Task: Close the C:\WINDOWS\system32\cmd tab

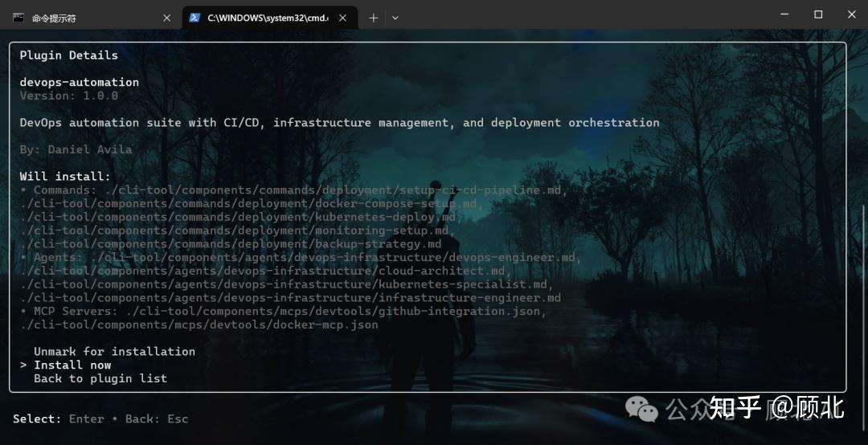Action: tap(342, 18)
